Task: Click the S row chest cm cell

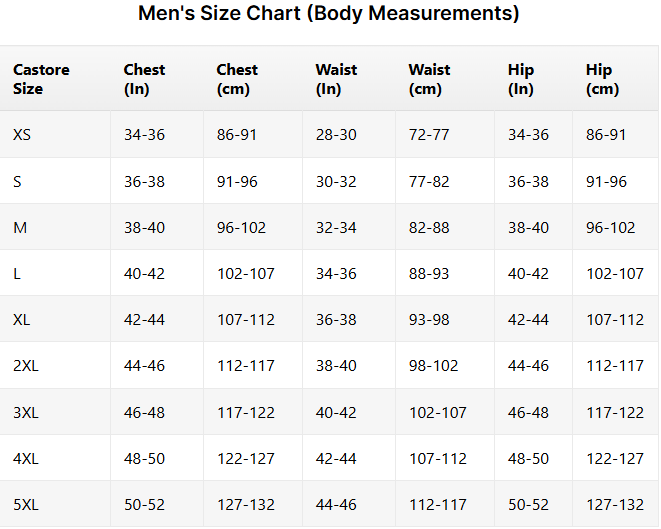Action: tap(237, 182)
